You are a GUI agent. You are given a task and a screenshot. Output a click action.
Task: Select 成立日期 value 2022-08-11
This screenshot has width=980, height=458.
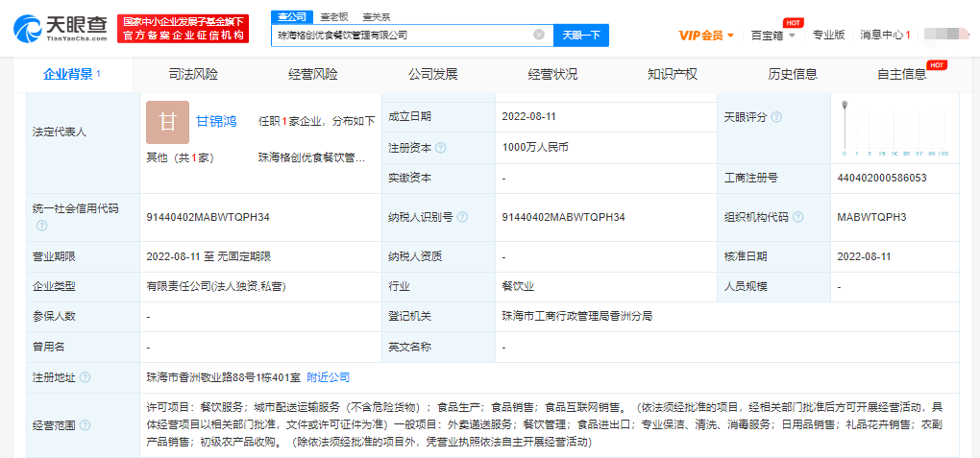coord(528,117)
